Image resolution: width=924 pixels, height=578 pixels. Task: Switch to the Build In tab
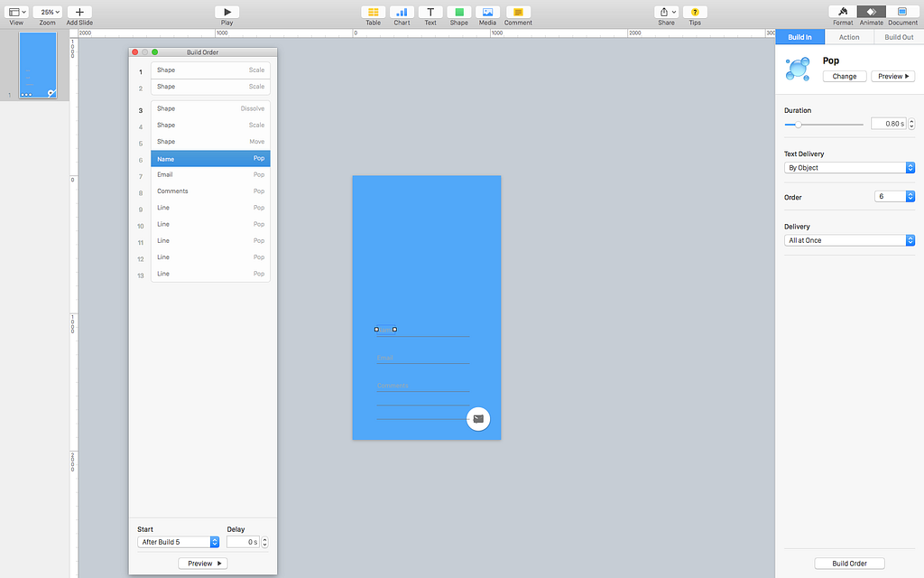pos(799,37)
